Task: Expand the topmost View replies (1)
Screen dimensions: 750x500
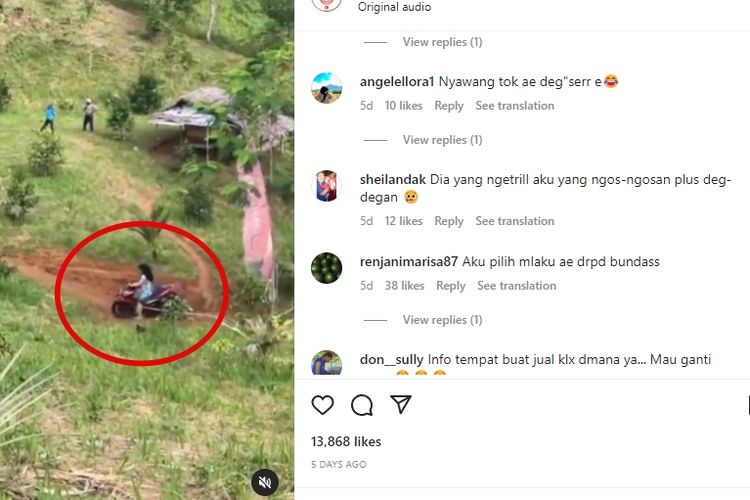Action: click(x=442, y=42)
